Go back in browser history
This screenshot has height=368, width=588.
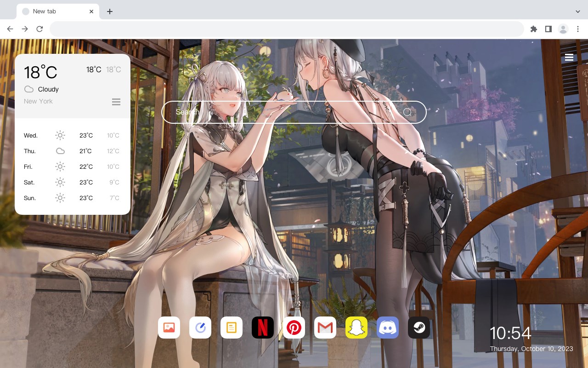[10, 29]
